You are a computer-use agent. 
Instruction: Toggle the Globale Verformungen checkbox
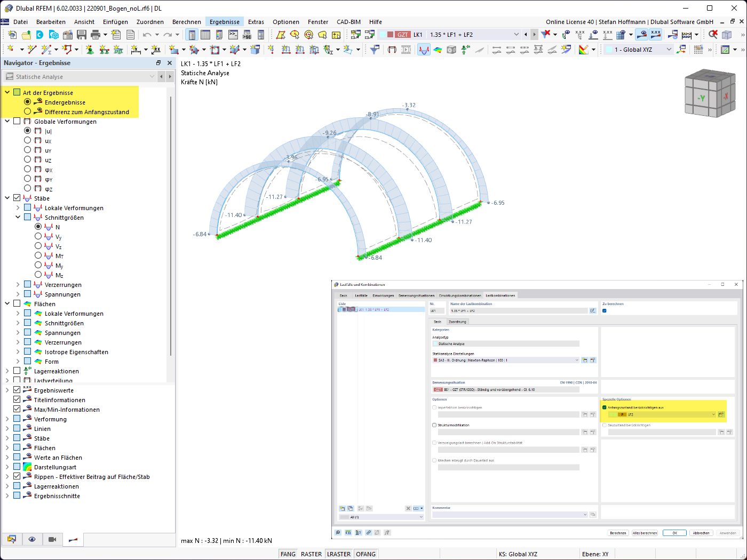pos(17,121)
